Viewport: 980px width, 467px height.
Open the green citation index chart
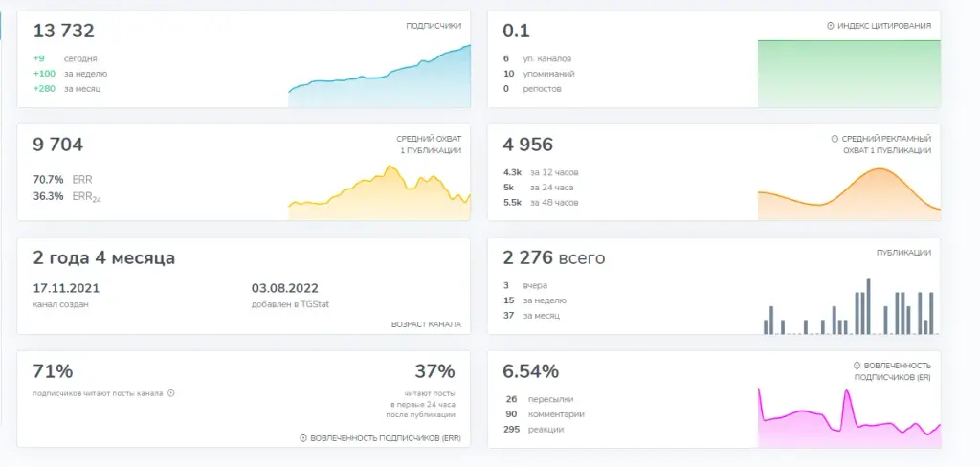pyautogui.click(x=849, y=74)
